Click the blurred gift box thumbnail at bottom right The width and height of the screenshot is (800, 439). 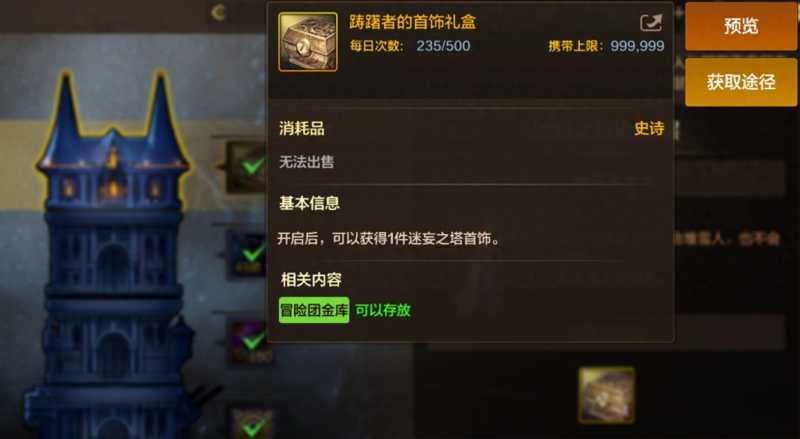tap(607, 395)
